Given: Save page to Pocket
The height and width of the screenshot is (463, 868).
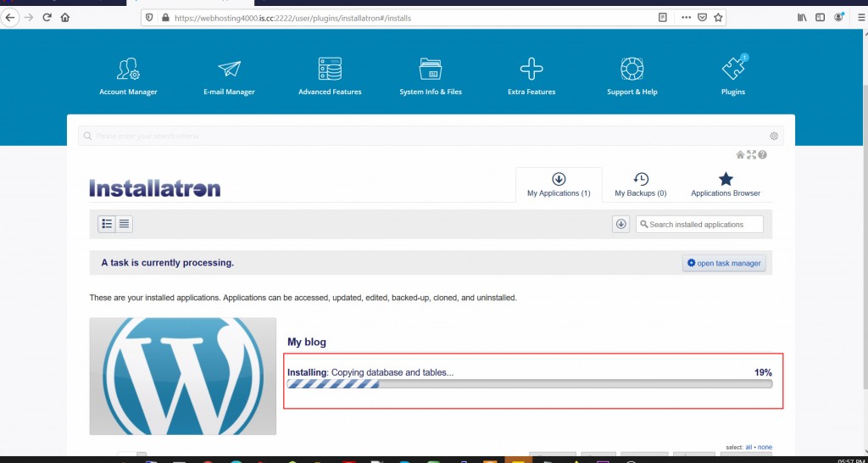Looking at the screenshot, I should click(702, 18).
